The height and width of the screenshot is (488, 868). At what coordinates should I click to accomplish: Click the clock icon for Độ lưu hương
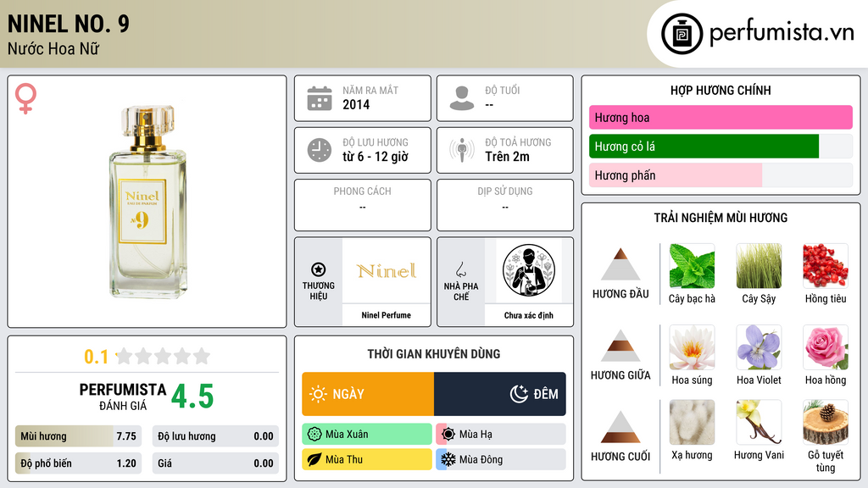[320, 150]
